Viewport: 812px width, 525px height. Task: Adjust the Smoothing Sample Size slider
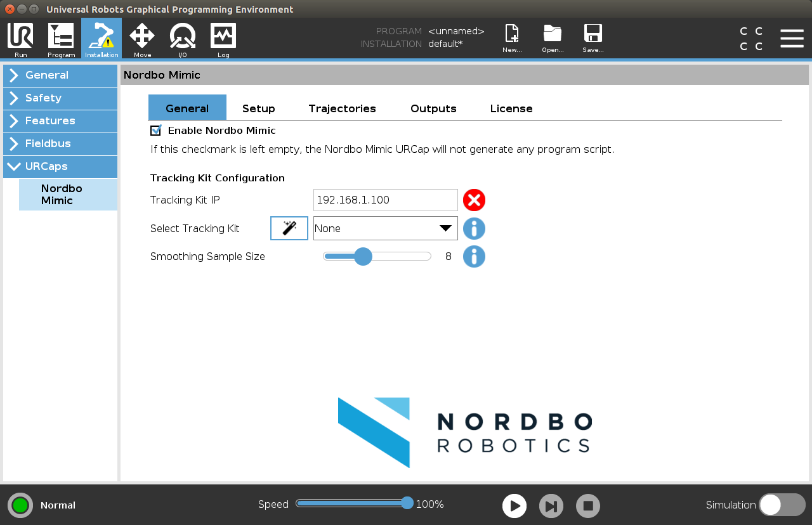(x=377, y=256)
